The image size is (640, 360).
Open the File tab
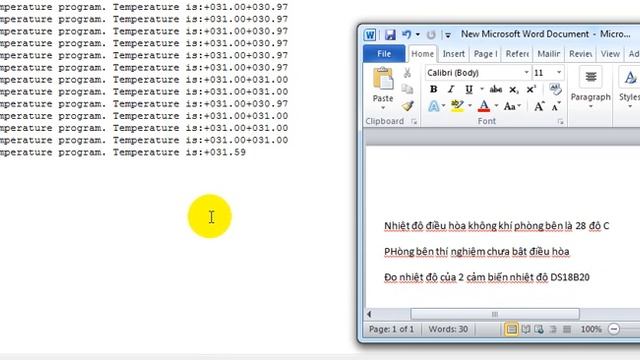384,54
